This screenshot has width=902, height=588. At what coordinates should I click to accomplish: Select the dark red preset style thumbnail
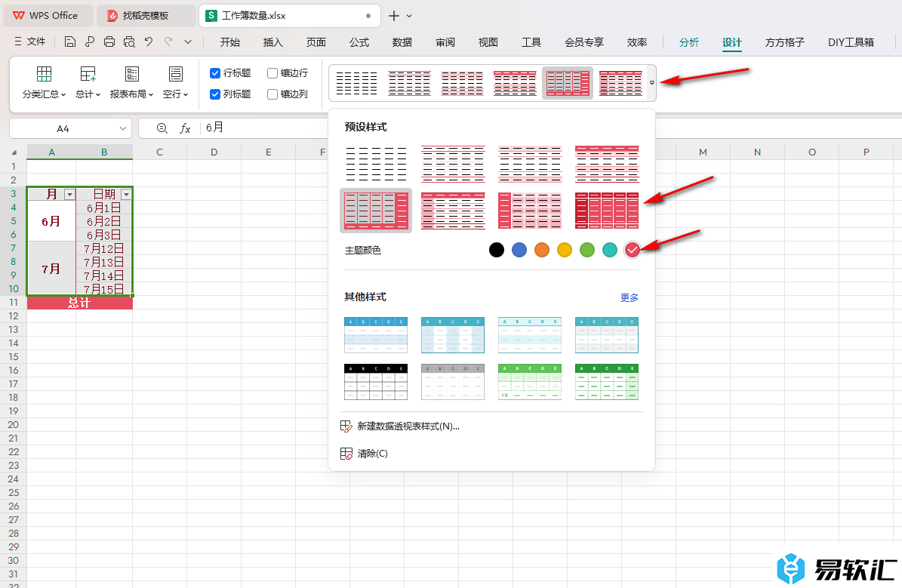point(607,211)
